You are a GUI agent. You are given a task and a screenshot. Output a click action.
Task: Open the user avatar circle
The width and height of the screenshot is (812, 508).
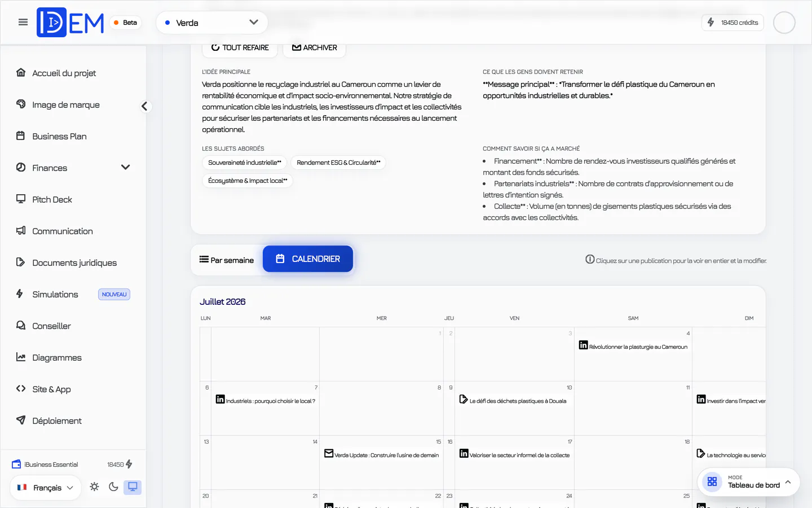[x=784, y=23]
